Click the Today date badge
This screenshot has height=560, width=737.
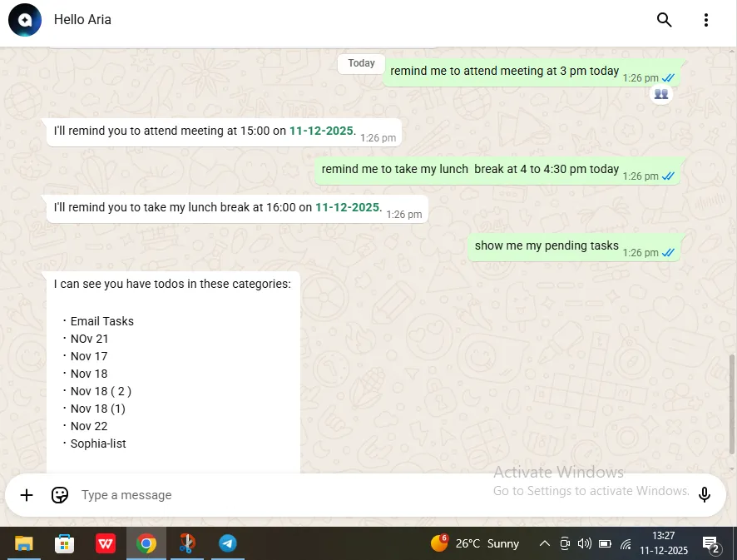pyautogui.click(x=361, y=63)
